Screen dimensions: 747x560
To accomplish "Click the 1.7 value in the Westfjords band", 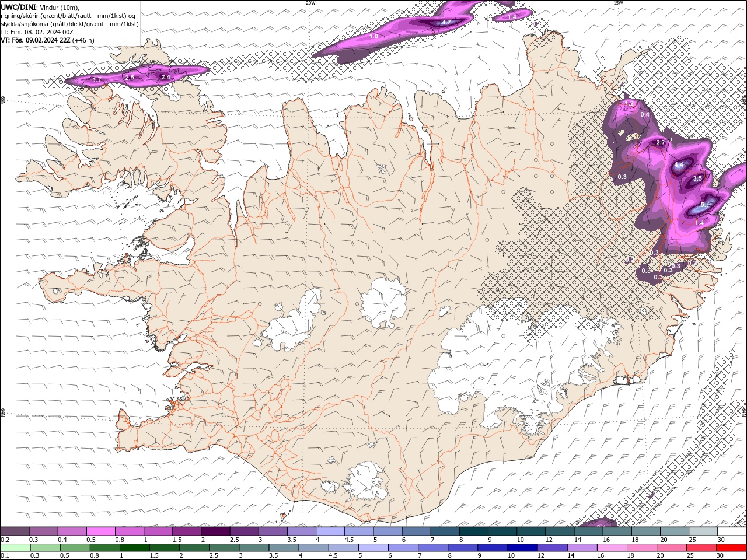I will (97, 79).
